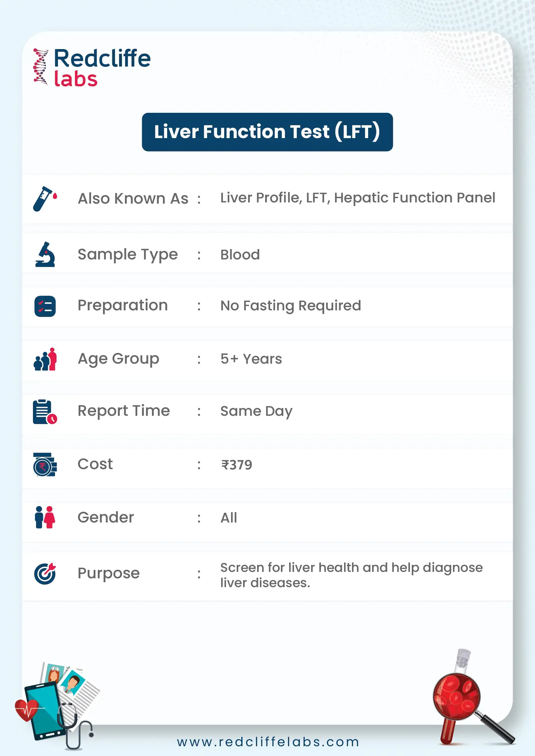Click the checklist icon beside Preparation
Screen dimensions: 535x756
tap(45, 306)
